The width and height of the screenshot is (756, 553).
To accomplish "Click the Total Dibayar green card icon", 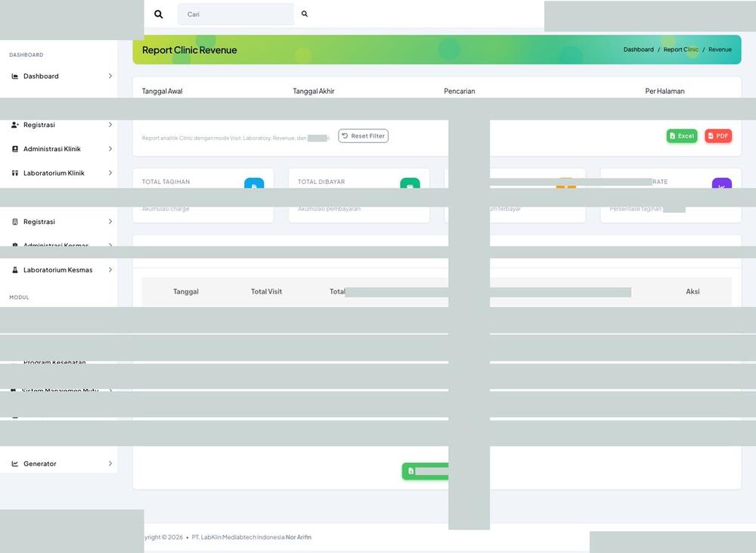I will click(x=410, y=183).
